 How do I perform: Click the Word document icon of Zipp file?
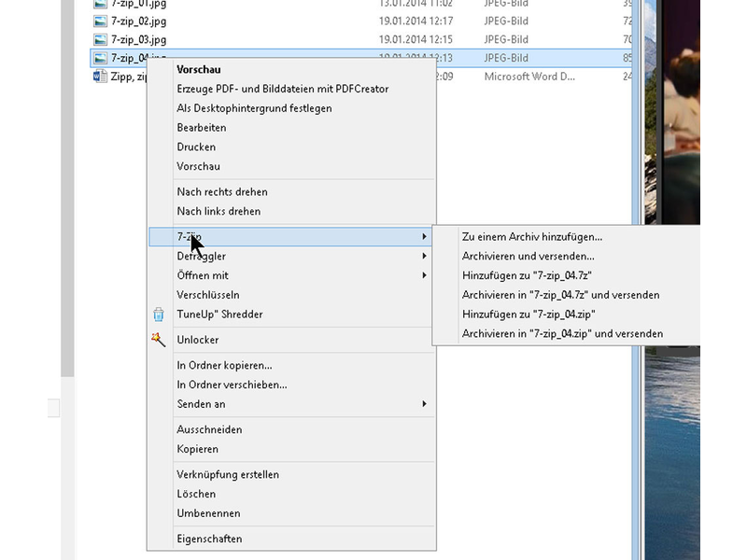coord(100,77)
